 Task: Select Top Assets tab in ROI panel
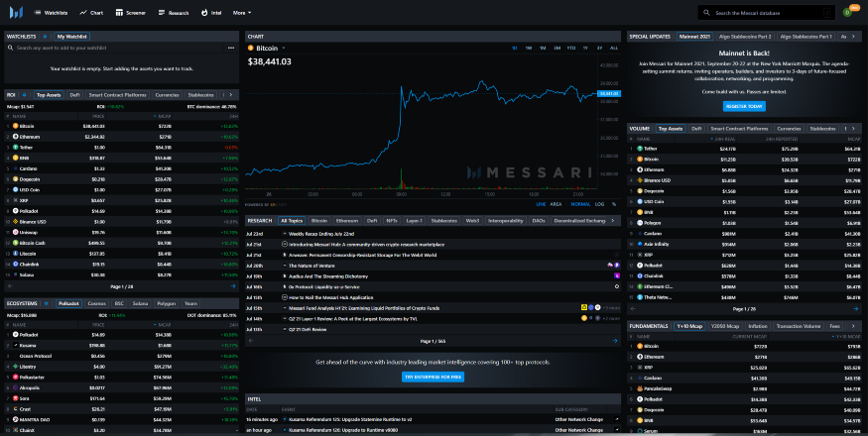49,95
